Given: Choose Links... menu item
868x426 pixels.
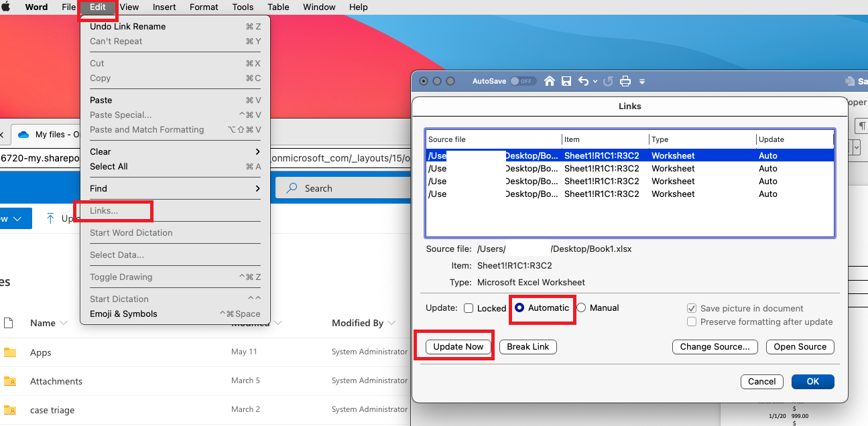Looking at the screenshot, I should [175, 210].
